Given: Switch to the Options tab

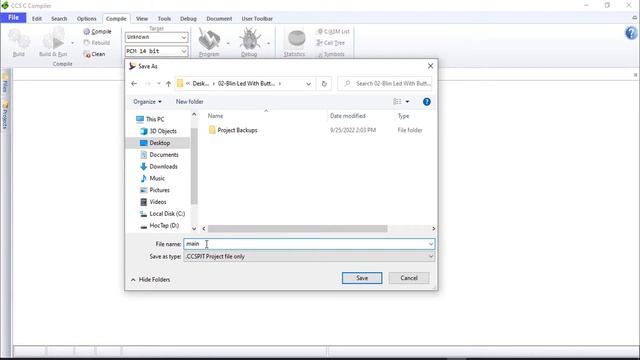Looking at the screenshot, I should click(87, 19).
